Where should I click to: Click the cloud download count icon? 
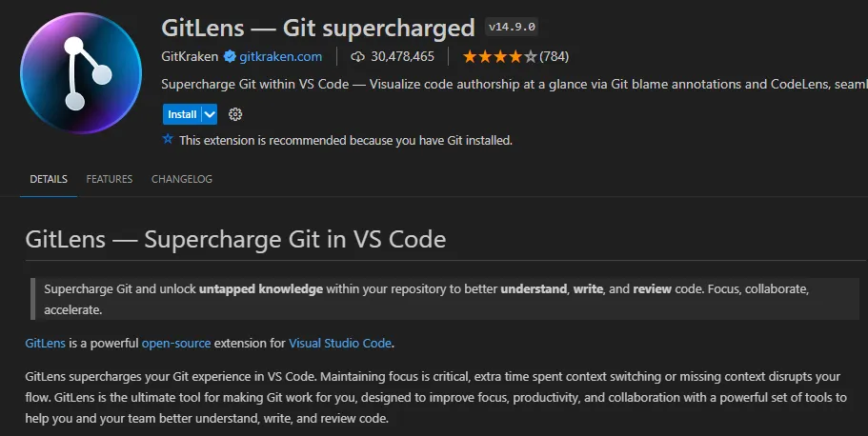point(357,56)
